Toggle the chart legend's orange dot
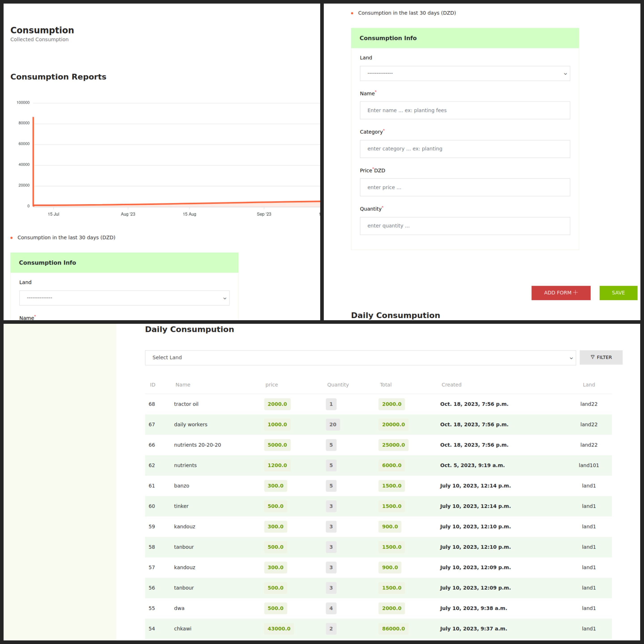644x644 pixels. tap(12, 238)
